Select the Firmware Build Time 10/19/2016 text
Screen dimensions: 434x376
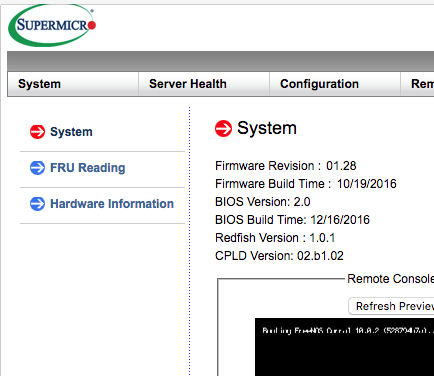tap(306, 184)
